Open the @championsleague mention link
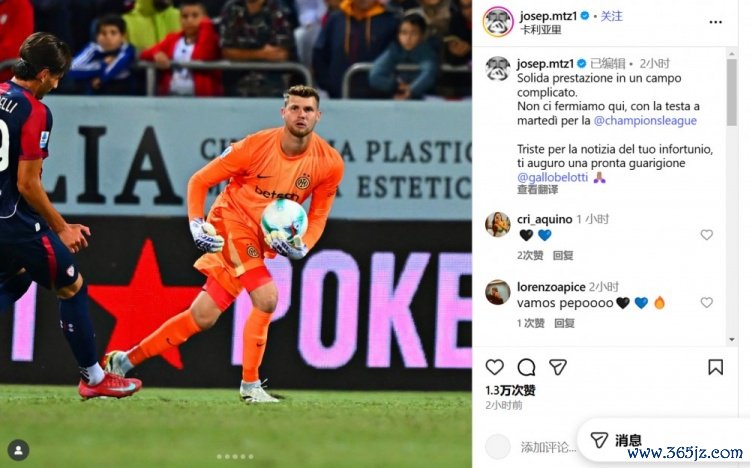 click(645, 121)
